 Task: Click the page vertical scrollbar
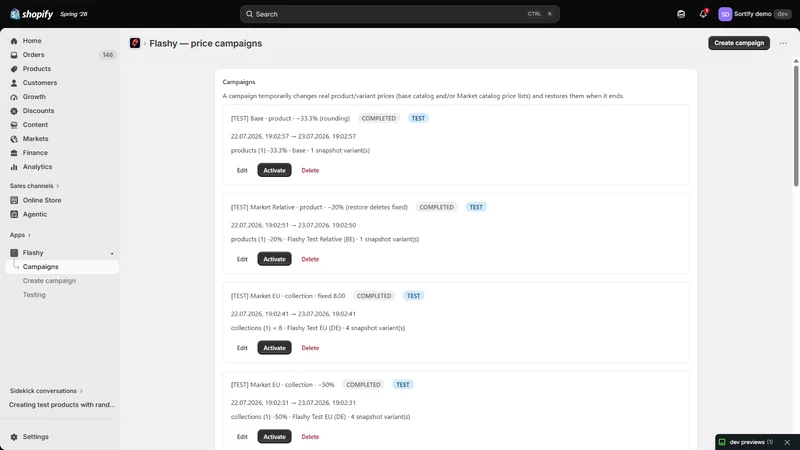tap(796, 125)
